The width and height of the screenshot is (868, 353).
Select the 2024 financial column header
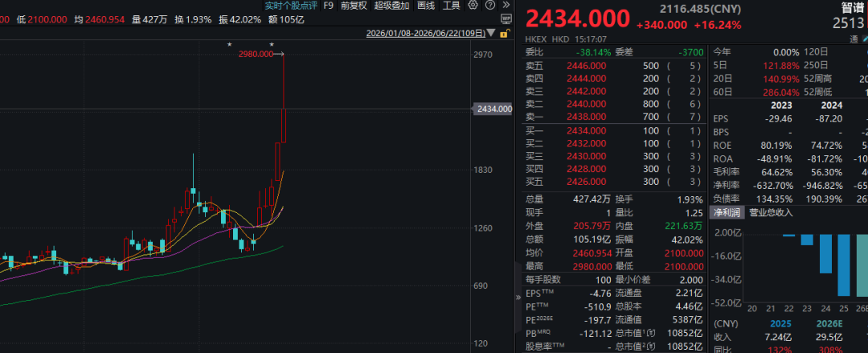coord(832,105)
